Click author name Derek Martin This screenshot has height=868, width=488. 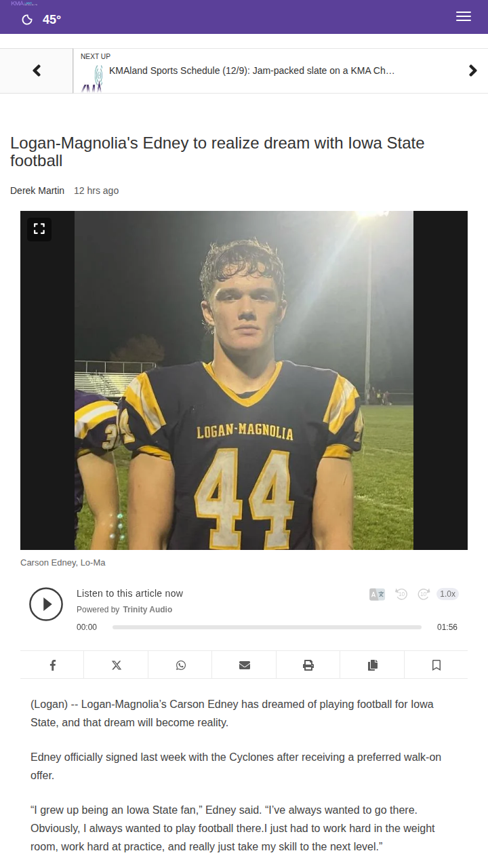pos(37,191)
